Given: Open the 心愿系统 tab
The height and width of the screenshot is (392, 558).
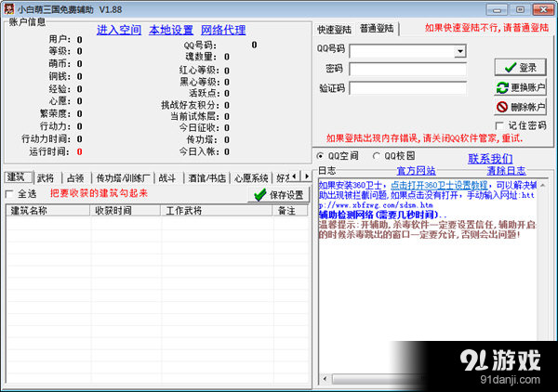Looking at the screenshot, I should click(251, 178).
